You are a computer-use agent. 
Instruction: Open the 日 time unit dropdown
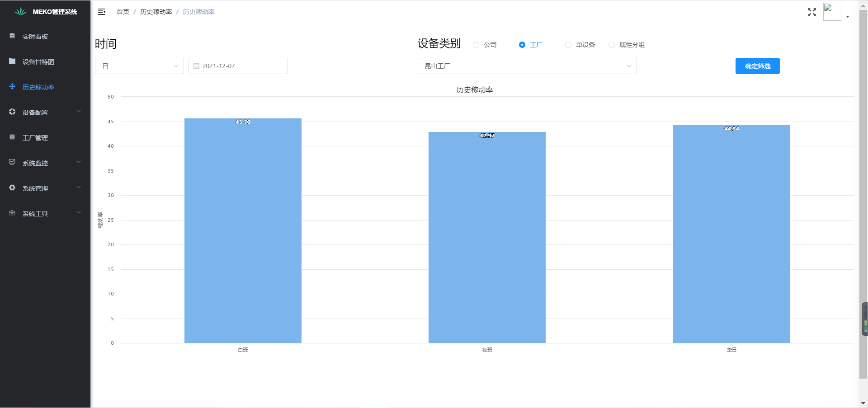(x=139, y=66)
